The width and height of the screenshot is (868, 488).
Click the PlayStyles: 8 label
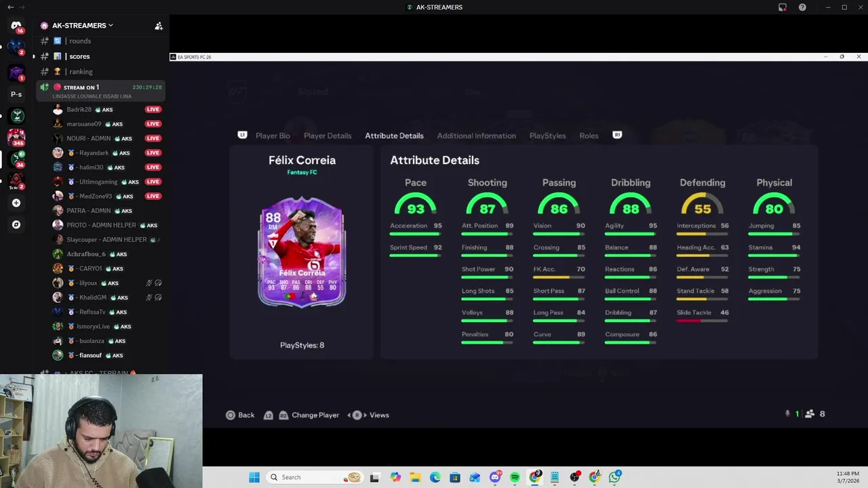point(302,345)
